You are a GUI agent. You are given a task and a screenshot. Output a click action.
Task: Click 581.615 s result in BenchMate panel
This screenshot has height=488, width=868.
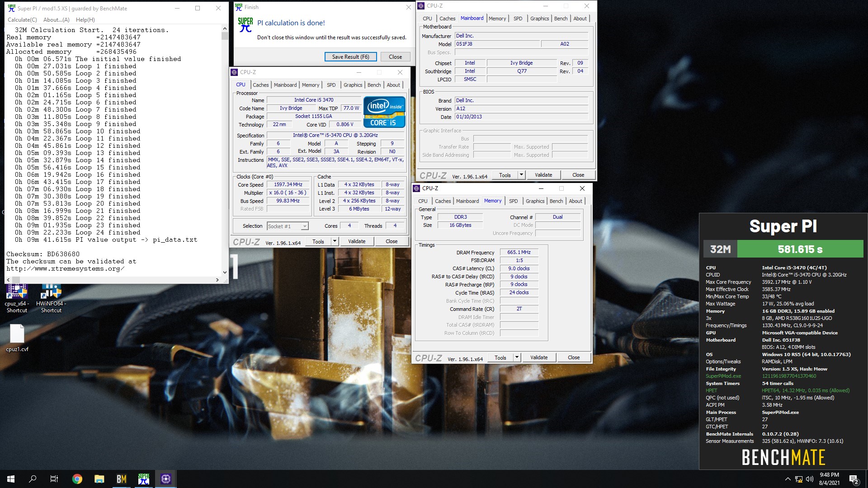(x=800, y=249)
